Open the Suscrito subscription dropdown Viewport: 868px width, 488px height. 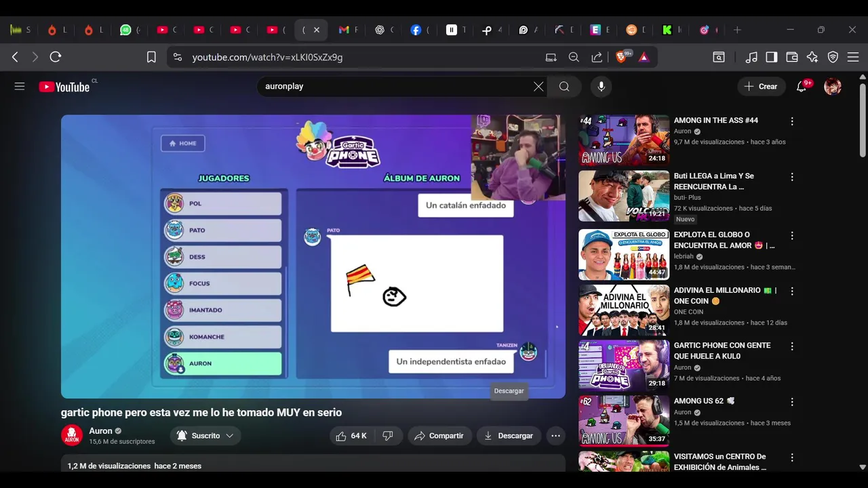(205, 436)
